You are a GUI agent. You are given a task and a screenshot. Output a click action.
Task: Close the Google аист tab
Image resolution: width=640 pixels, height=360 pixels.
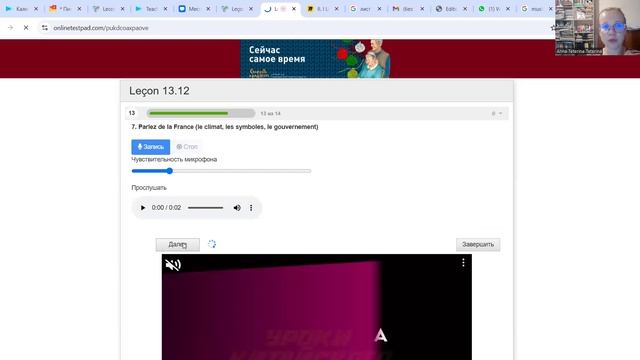[379, 9]
